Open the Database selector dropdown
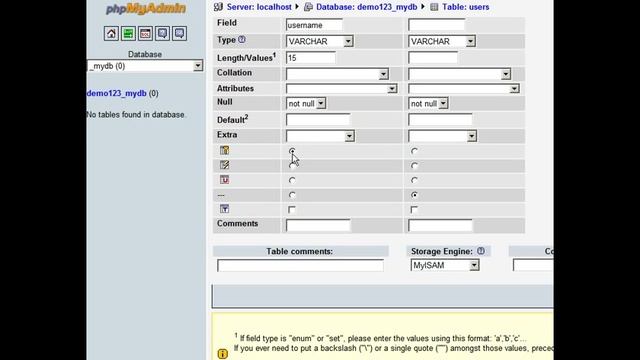640x360 pixels. click(145, 66)
